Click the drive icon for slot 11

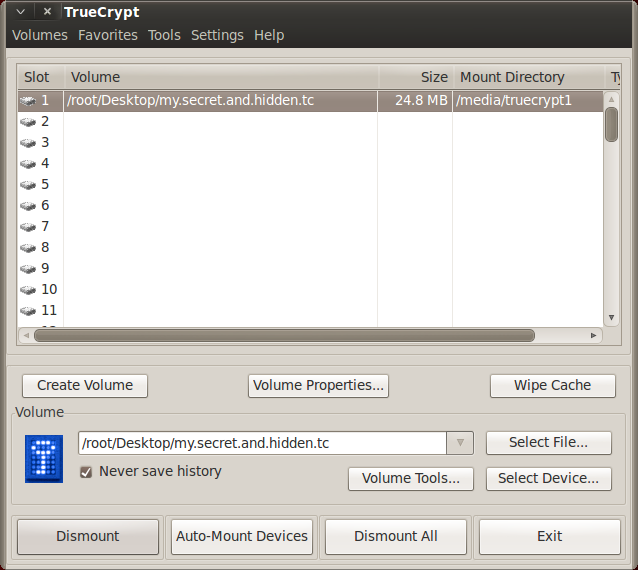click(28, 311)
